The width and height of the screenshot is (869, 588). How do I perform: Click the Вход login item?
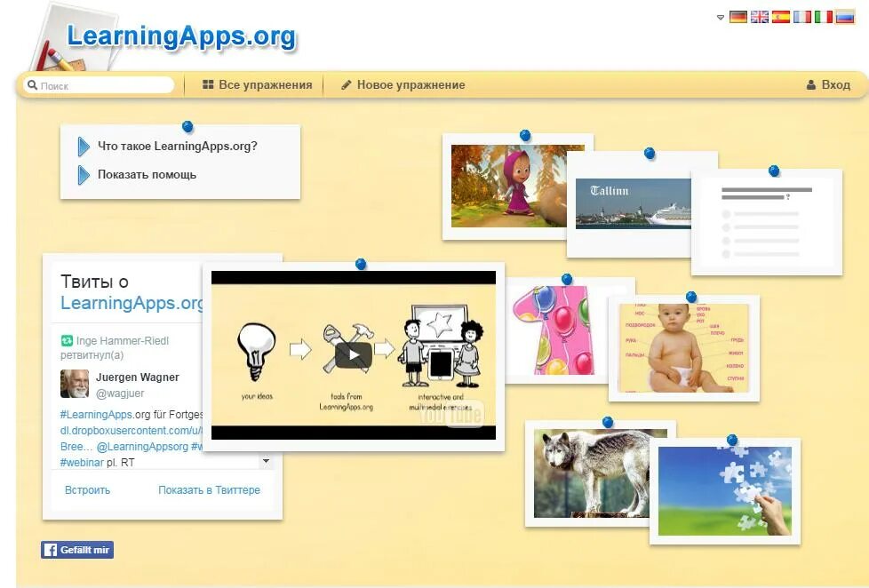pos(828,84)
